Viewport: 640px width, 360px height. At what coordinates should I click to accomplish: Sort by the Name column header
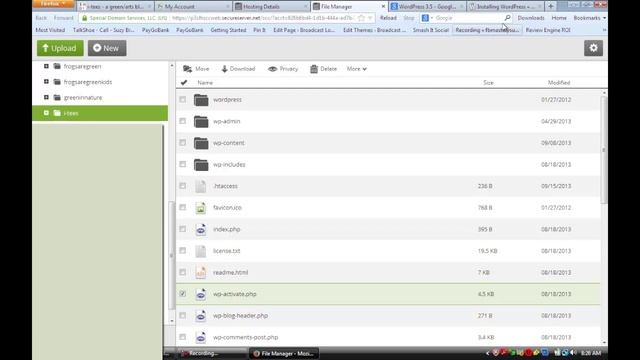[x=205, y=82]
